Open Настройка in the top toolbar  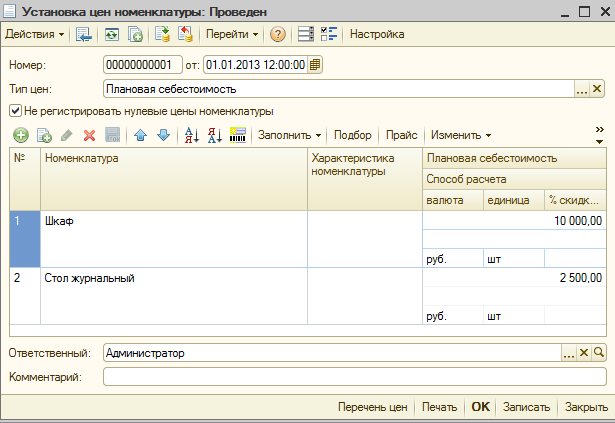coord(377,34)
